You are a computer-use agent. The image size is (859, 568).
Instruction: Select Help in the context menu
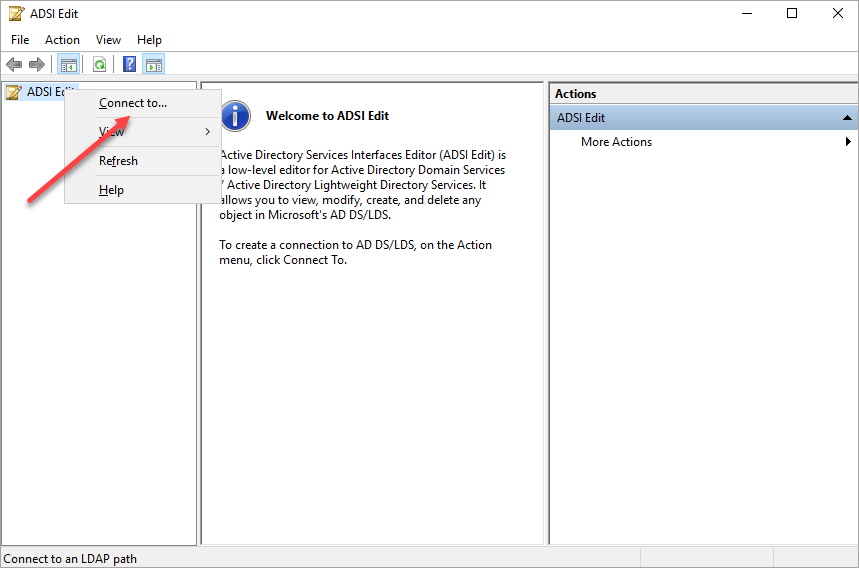click(143, 190)
